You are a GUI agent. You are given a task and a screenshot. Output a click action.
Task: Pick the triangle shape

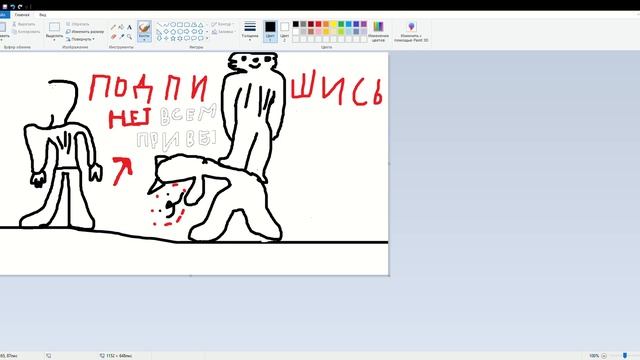[x=201, y=24]
